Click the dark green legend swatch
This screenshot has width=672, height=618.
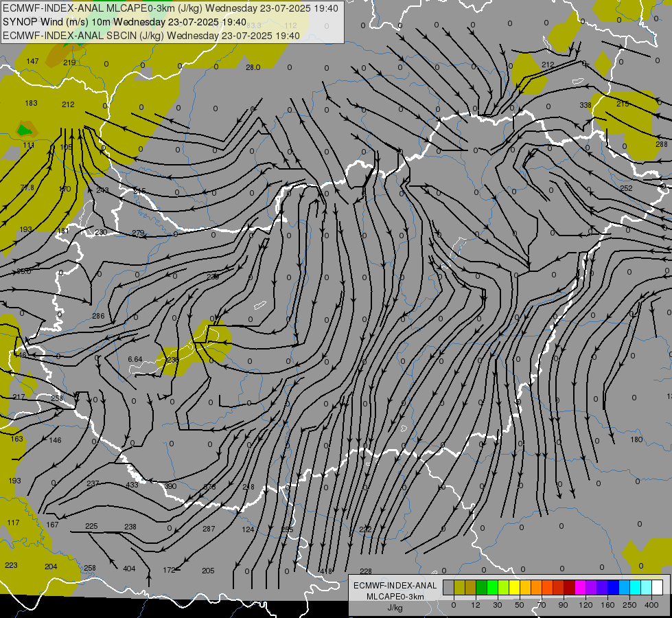click(482, 587)
